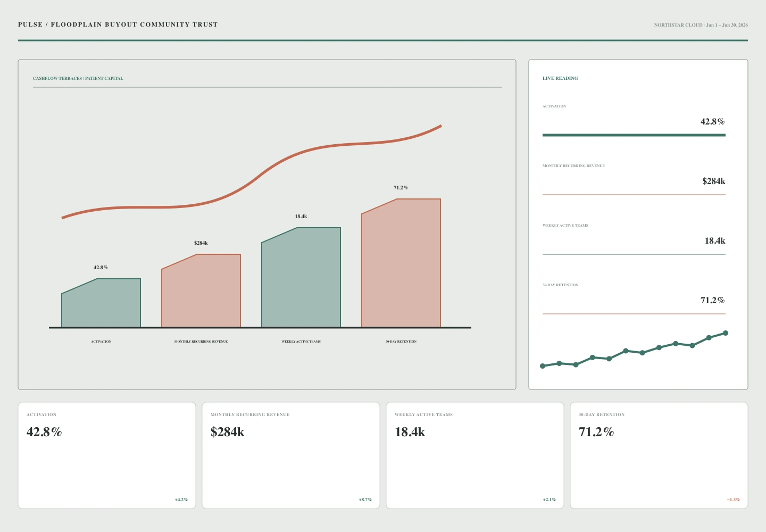Click the +8.7% change indicator
The height and width of the screenshot is (532, 766).
coord(365,500)
